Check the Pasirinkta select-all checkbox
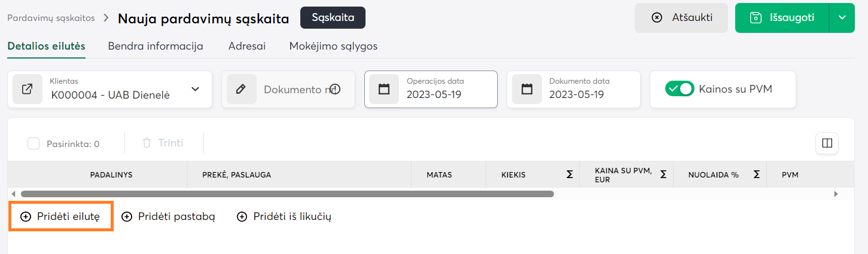The image size is (868, 254). pyautogui.click(x=34, y=143)
